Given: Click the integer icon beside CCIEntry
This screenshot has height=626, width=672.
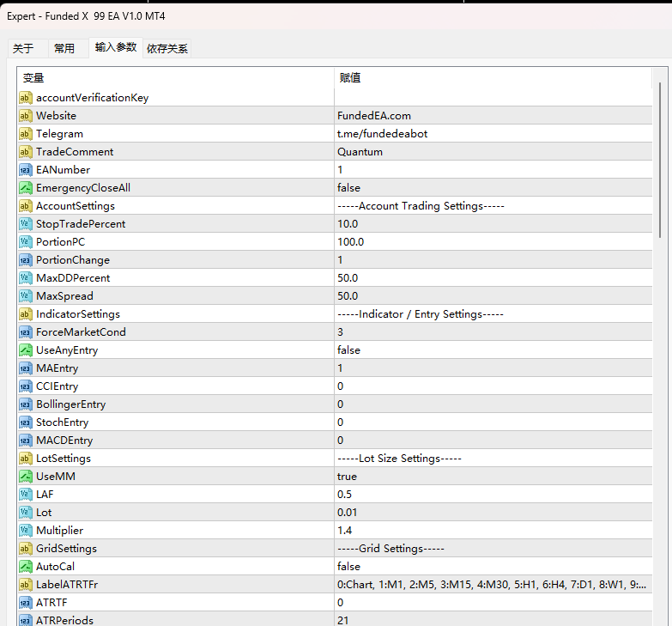Looking at the screenshot, I should coord(25,386).
